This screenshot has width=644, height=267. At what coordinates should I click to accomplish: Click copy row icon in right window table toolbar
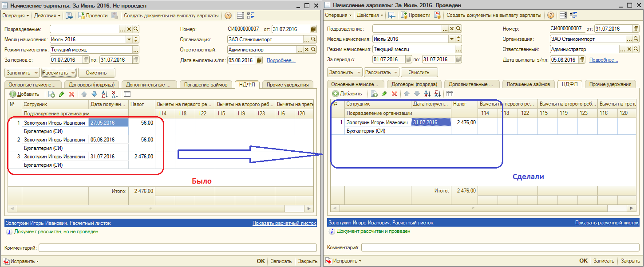[374, 94]
